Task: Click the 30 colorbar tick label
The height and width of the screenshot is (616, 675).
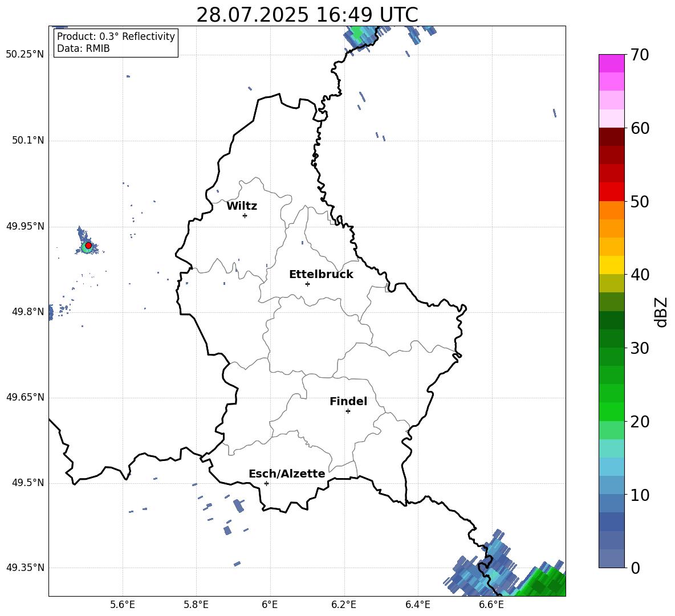Action: coord(640,348)
